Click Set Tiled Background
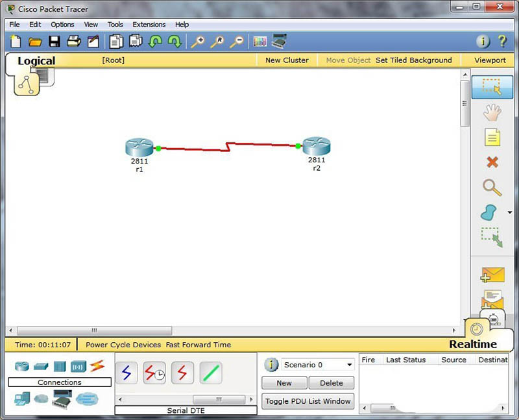 [413, 60]
